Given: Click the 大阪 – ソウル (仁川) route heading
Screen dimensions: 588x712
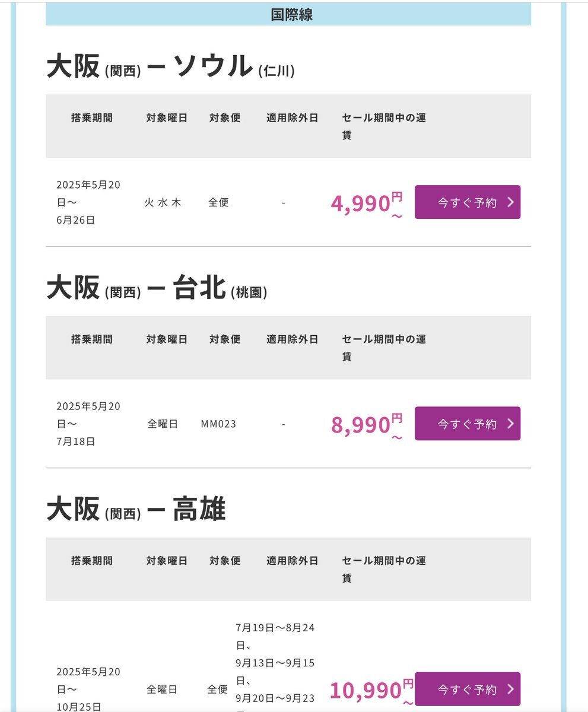Looking at the screenshot, I should pos(171,66).
